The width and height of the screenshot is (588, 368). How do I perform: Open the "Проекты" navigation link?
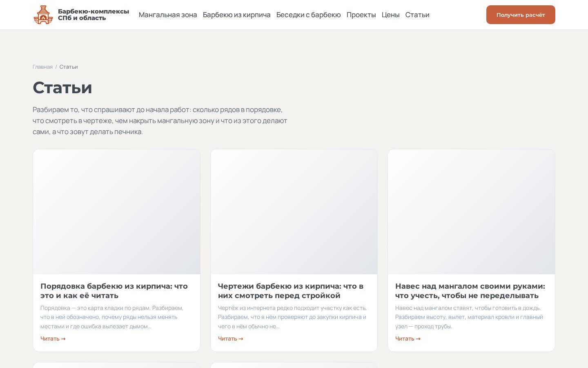coord(361,15)
